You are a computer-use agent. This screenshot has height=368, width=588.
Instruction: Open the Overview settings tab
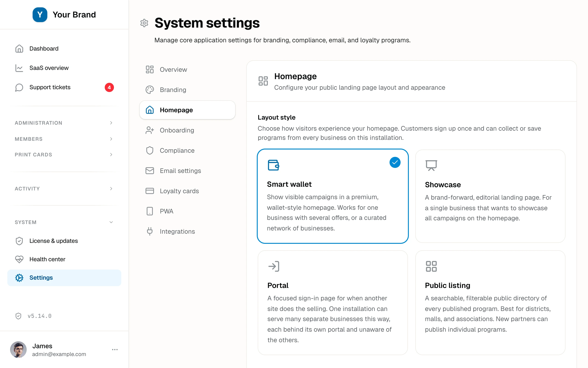[x=187, y=70]
